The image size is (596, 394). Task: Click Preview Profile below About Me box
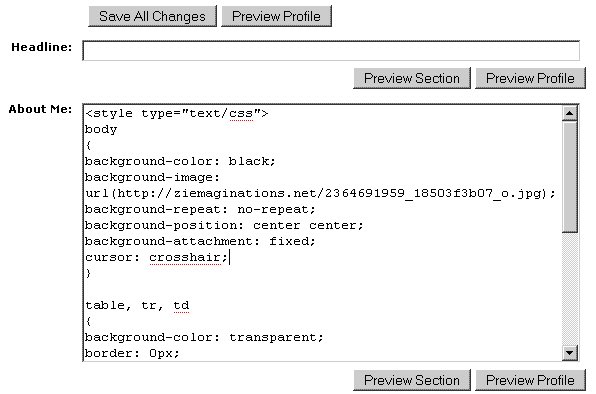pos(530,380)
